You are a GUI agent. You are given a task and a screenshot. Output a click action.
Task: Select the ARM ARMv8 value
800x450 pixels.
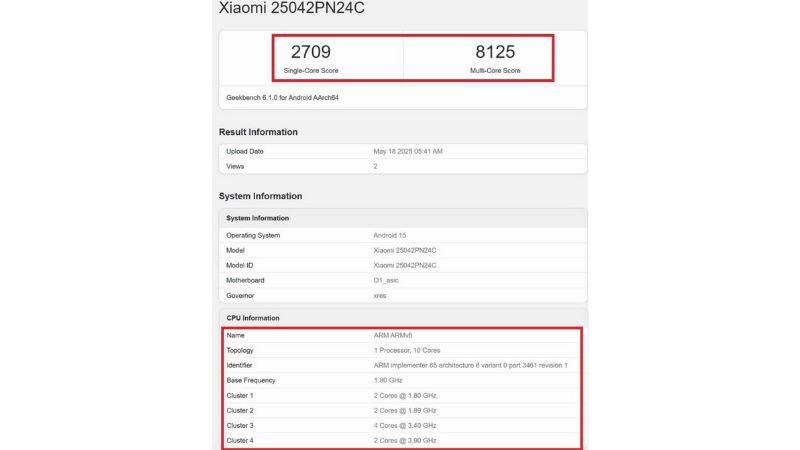point(393,335)
